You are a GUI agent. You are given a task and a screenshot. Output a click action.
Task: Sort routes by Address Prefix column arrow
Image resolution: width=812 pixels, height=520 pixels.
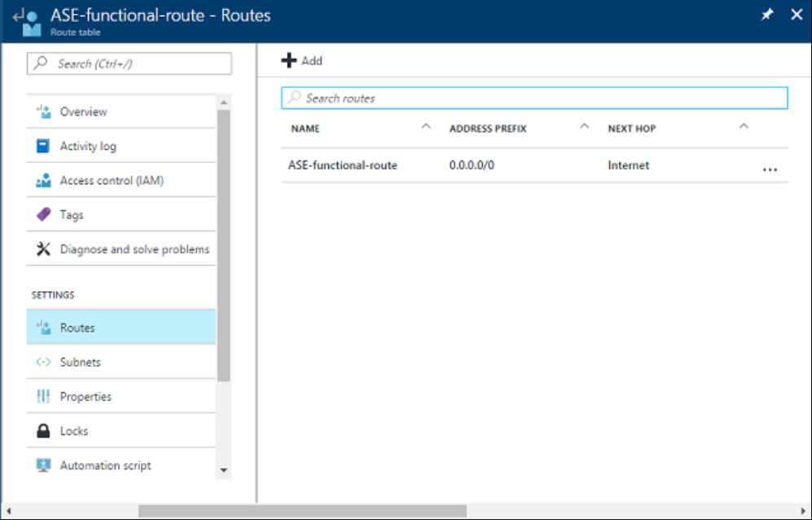click(x=584, y=126)
